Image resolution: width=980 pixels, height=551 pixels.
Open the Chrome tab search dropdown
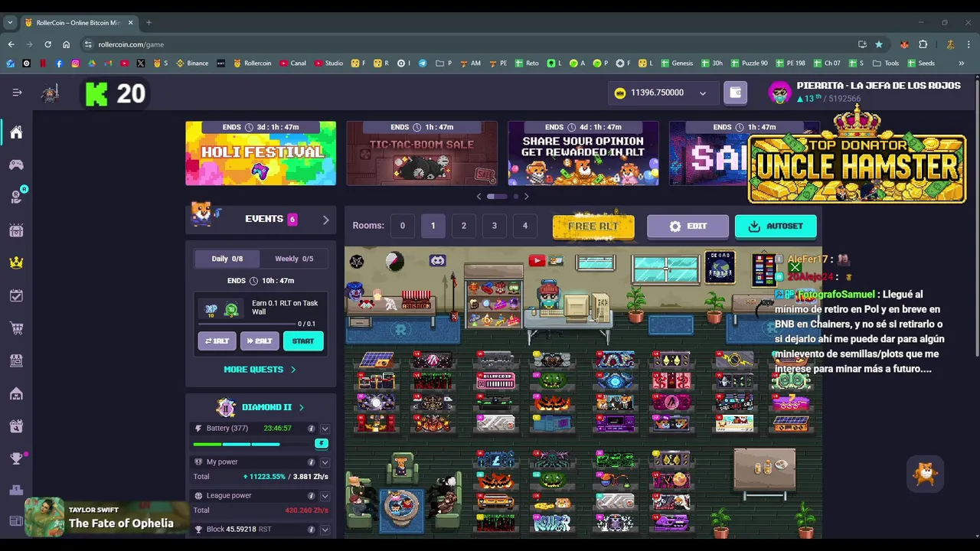pos(10,22)
